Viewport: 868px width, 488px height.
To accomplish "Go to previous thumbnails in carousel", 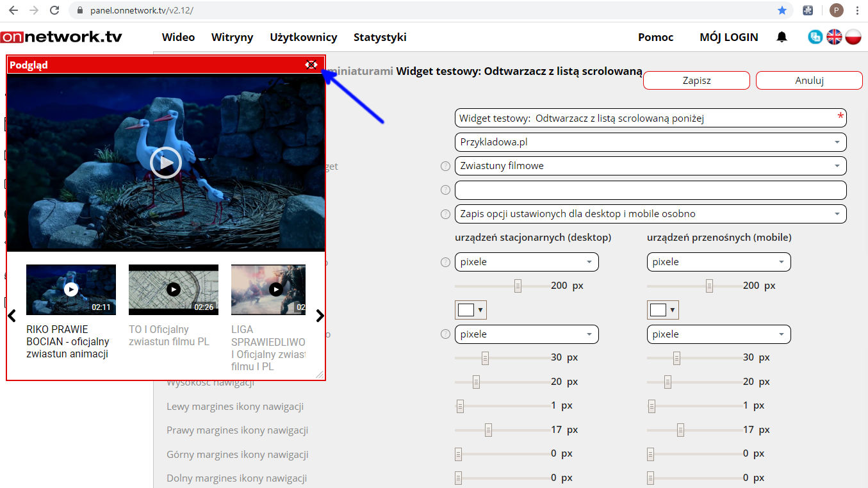I will tap(12, 315).
